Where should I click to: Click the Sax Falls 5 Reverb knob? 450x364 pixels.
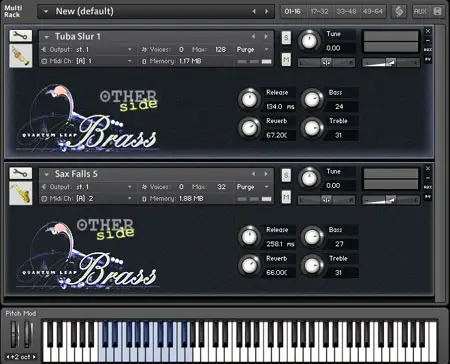click(x=249, y=265)
